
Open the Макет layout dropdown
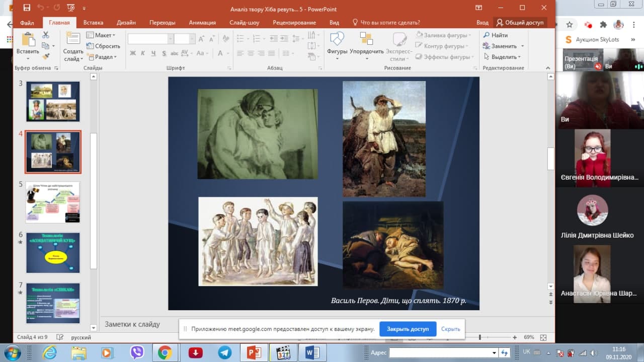tap(101, 35)
